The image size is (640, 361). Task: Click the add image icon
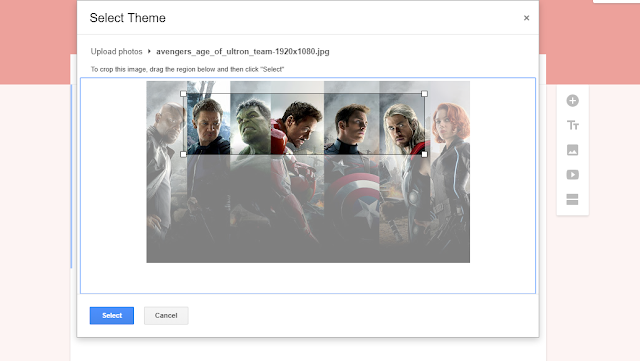572,150
